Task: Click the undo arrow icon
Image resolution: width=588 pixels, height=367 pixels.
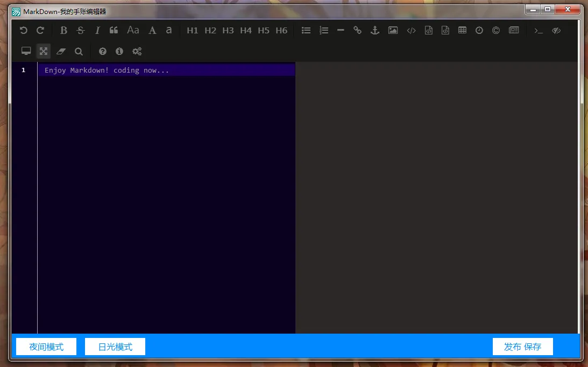Action: 23,31
